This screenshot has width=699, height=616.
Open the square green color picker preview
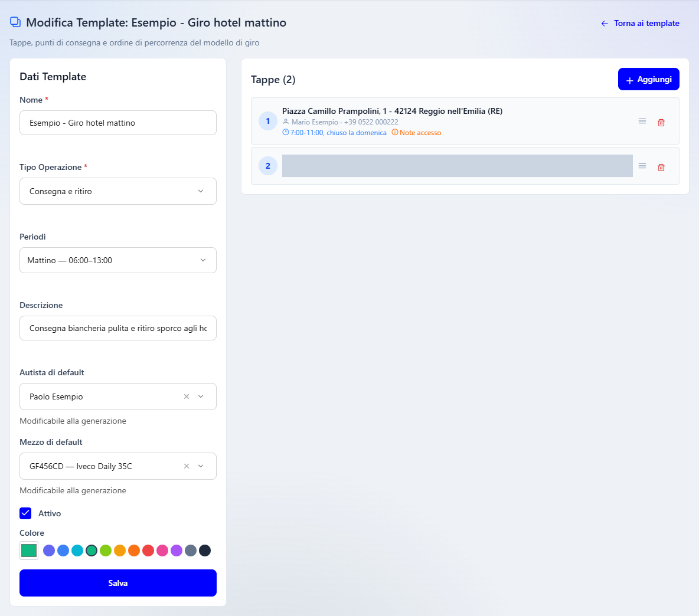click(29, 551)
